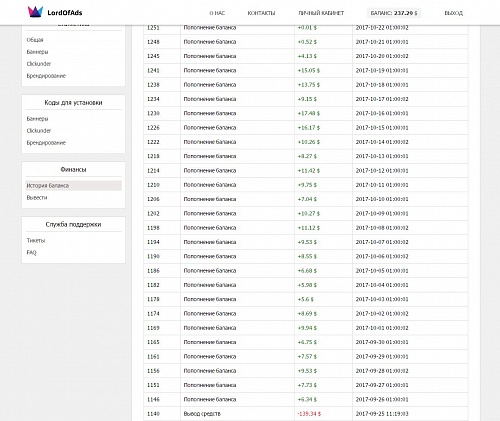Image resolution: width=500 pixels, height=421 pixels.
Task: Open Общая statistics link
Action: tap(35, 40)
